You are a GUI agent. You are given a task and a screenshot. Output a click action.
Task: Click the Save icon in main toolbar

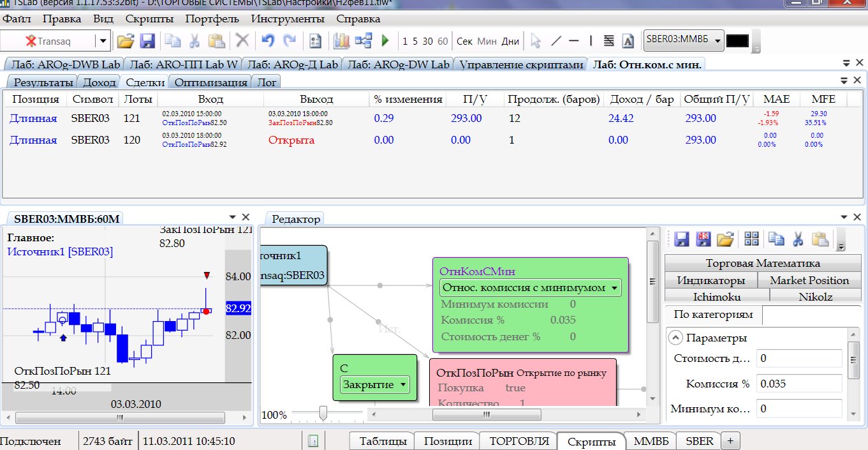point(147,41)
